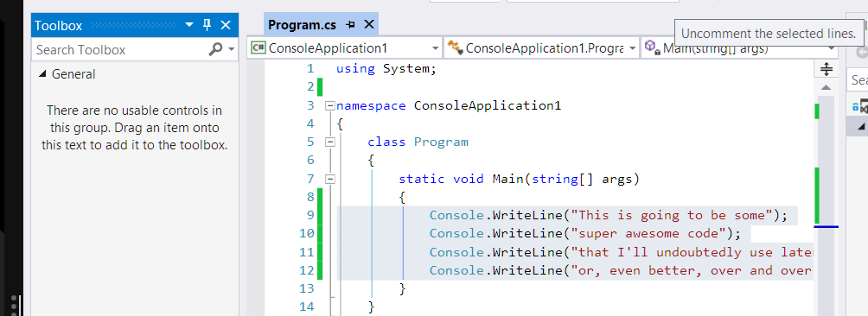This screenshot has width=868, height=316.
Task: Pin the Toolbox panel with auto-hide pushpin
Action: coord(207,25)
